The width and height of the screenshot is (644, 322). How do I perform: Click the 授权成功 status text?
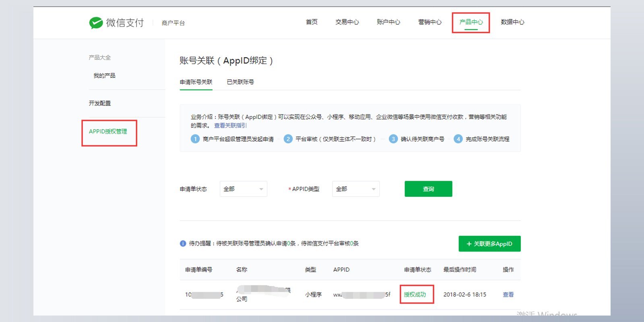(x=415, y=295)
